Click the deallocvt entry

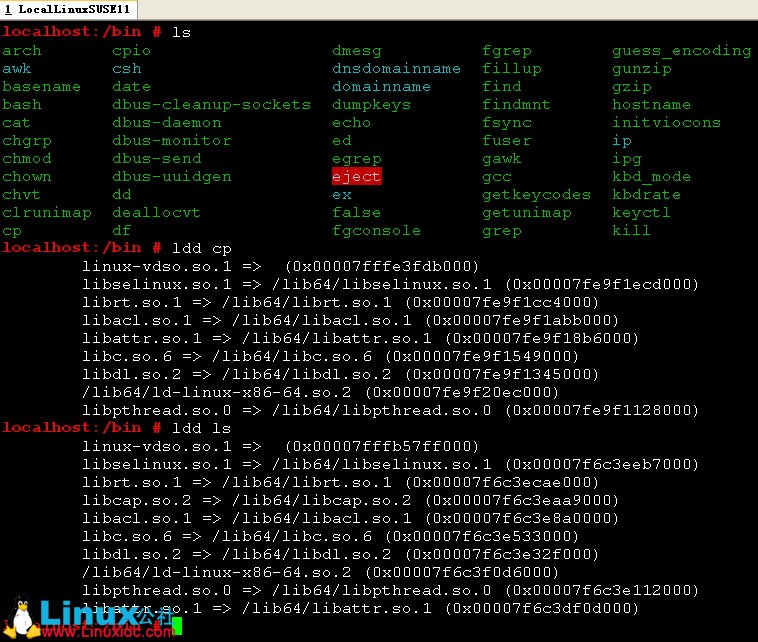tap(156, 213)
